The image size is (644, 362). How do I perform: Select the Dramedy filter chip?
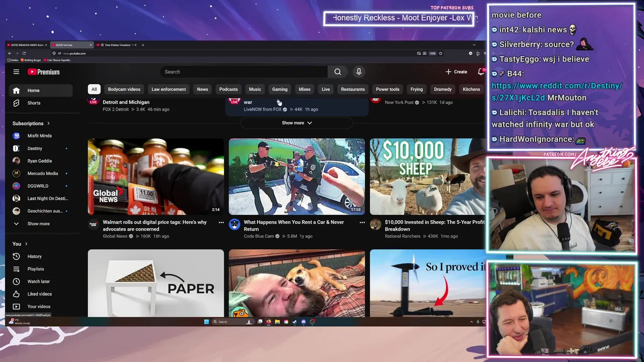443,89
